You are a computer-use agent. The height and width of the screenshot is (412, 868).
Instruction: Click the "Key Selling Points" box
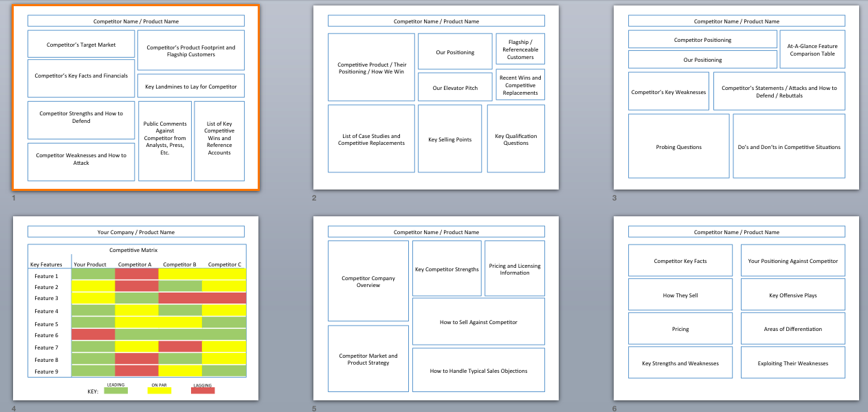(450, 139)
